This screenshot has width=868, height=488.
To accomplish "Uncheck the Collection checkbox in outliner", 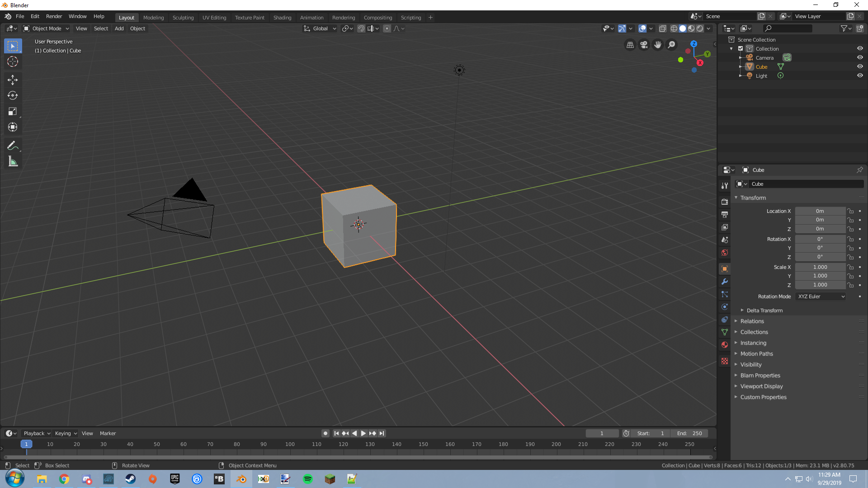I will click(x=741, y=48).
